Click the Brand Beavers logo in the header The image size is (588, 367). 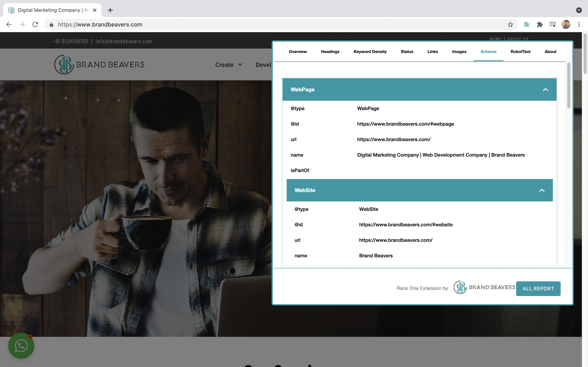click(99, 64)
